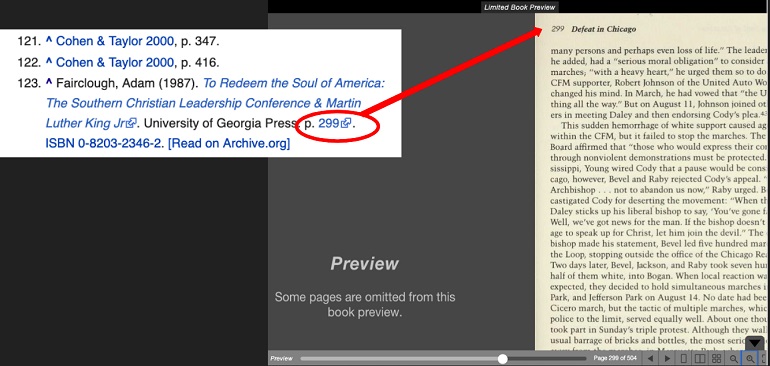The image size is (770, 366).
Task: Click the page navigation slider handle
Action: click(x=502, y=359)
